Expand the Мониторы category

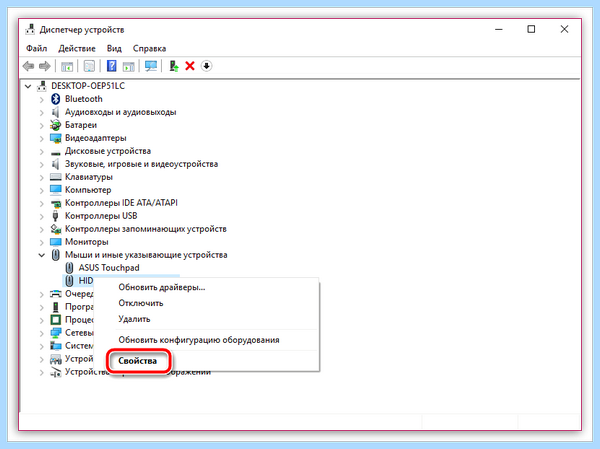pyautogui.click(x=42, y=242)
